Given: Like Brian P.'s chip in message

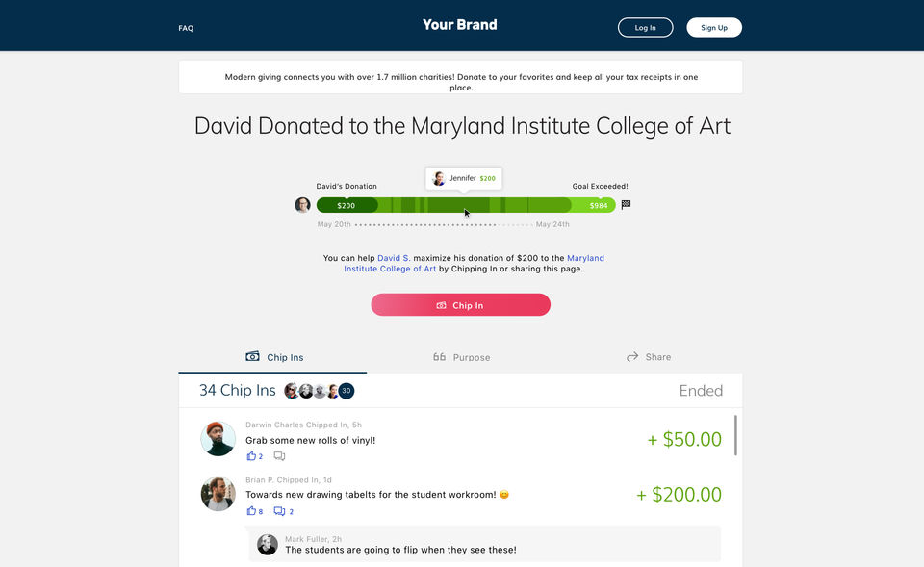Looking at the screenshot, I should click(251, 511).
